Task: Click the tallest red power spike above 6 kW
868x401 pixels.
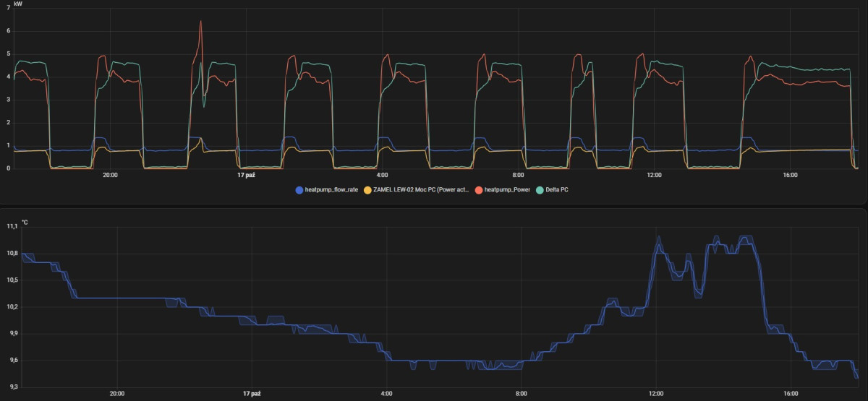Action: [200, 22]
